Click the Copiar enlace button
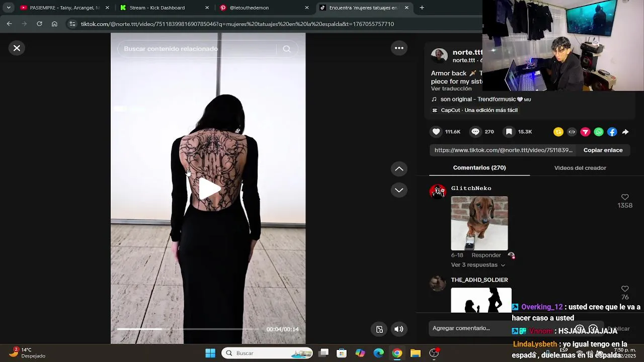Image resolution: width=644 pixels, height=362 pixels. [x=603, y=150]
